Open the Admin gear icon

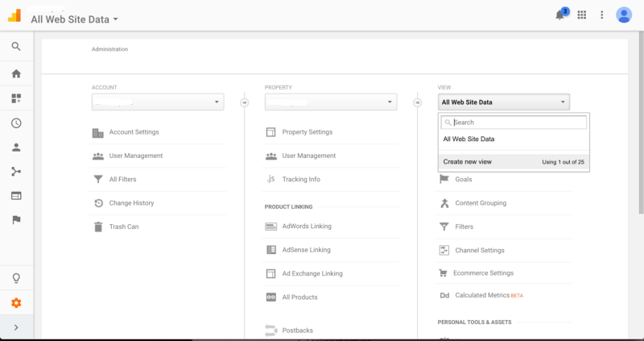pyautogui.click(x=16, y=303)
